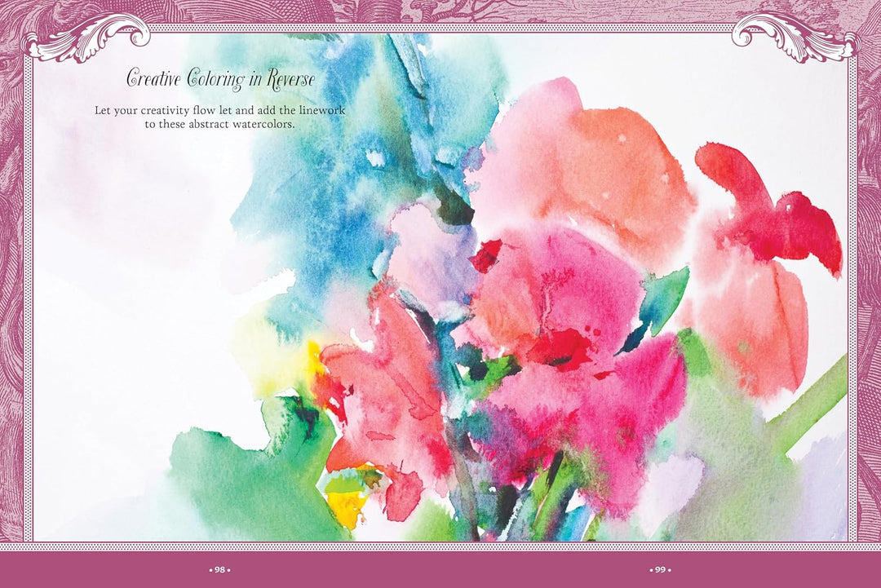The height and width of the screenshot is (588, 881).
Task: Click the "Creative Coloring in Reverse" heading
Action: 220,79
